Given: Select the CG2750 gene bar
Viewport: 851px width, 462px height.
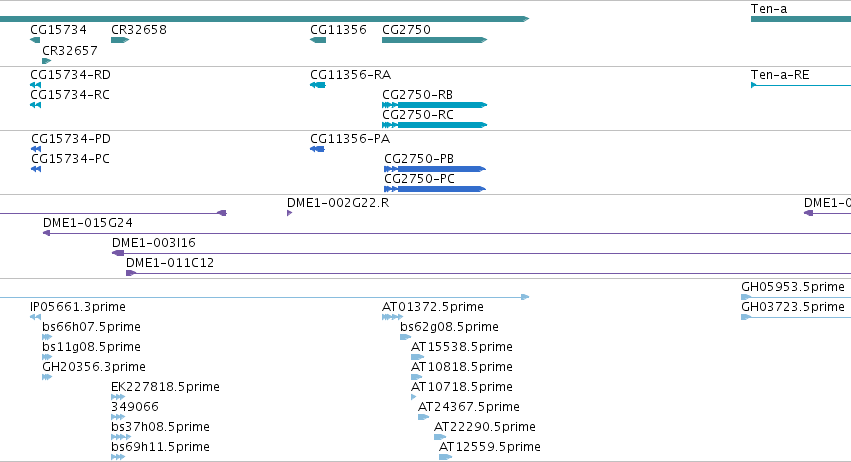Looking at the screenshot, I should pyautogui.click(x=434, y=40).
